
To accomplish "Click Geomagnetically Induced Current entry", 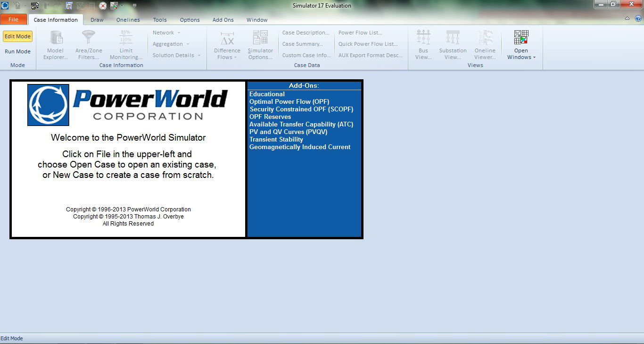I will click(x=300, y=147).
